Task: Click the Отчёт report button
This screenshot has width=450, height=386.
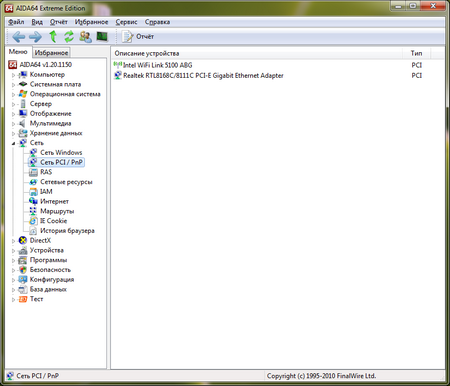Action: pos(137,37)
